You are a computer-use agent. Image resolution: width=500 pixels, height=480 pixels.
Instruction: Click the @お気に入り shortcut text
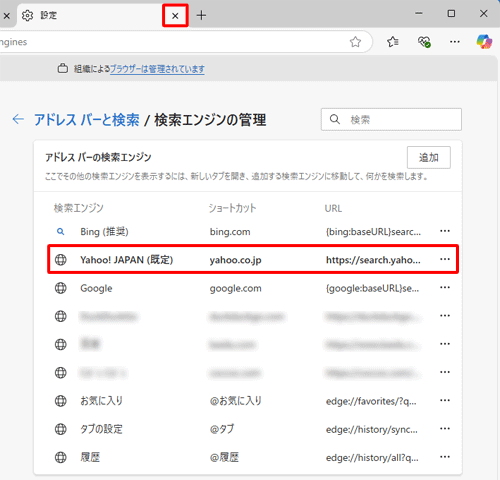235,401
